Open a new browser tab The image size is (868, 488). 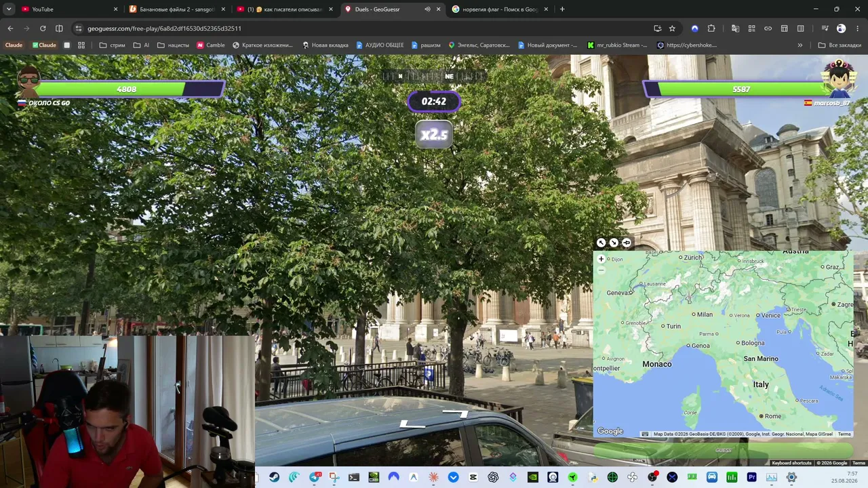562,9
